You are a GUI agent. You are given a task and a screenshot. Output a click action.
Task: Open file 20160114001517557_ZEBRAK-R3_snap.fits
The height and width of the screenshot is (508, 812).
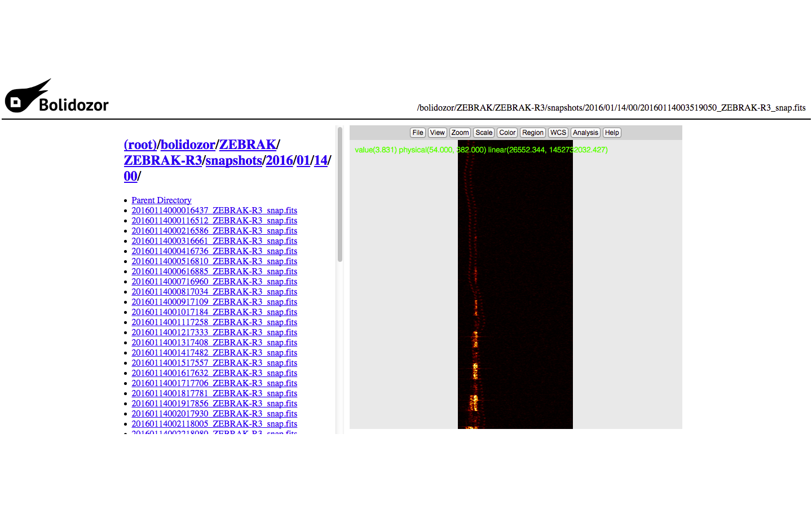click(x=214, y=363)
